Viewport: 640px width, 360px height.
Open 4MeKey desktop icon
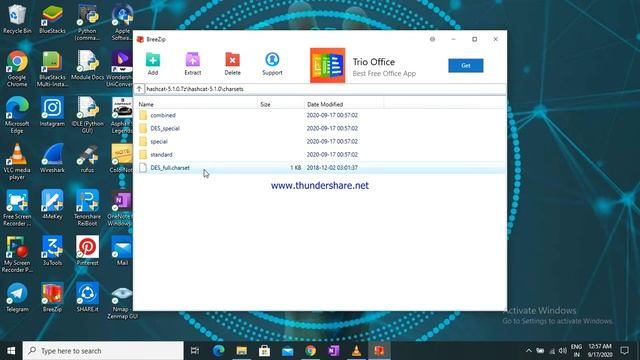pos(52,204)
